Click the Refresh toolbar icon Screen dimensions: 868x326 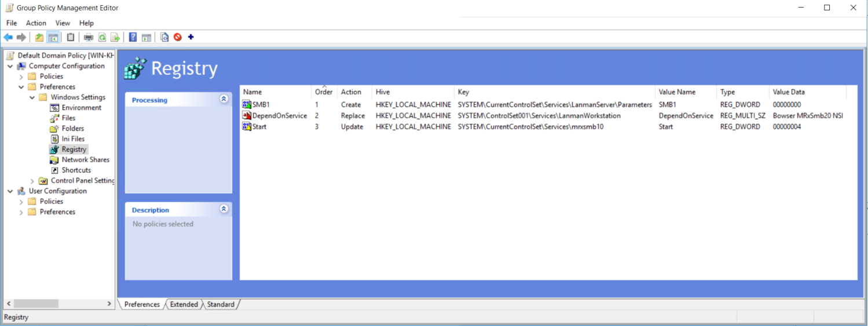tap(102, 38)
